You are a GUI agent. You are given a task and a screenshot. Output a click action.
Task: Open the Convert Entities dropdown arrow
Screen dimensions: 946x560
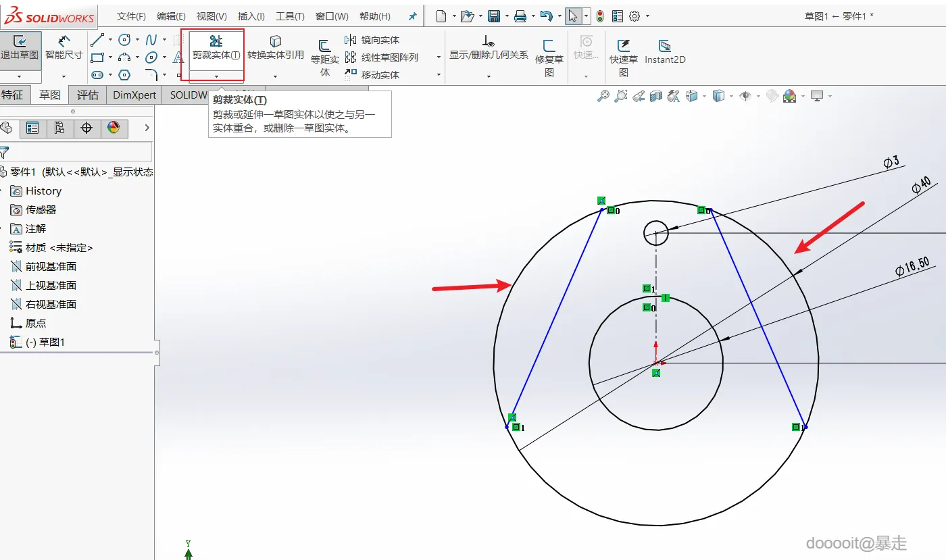click(275, 76)
